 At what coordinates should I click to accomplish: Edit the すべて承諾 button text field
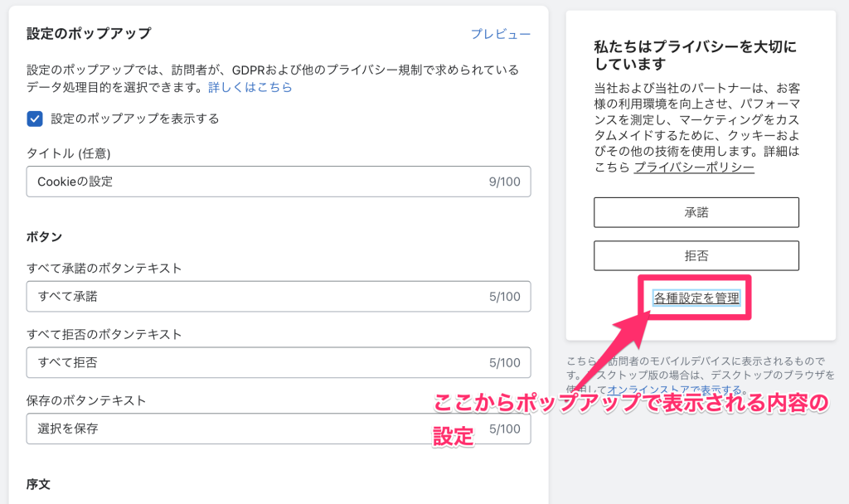click(x=249, y=297)
